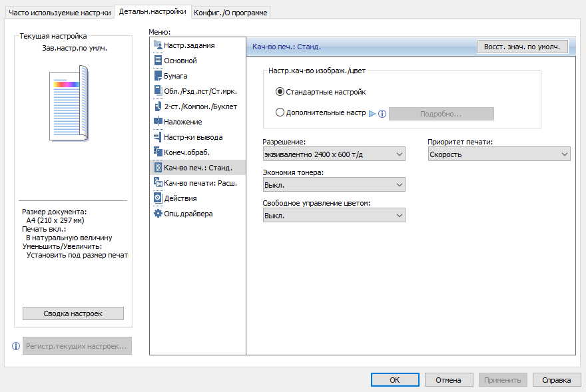Click the Конеч.обраб. menu icon
This screenshot has width=586, height=392.
click(x=158, y=152)
